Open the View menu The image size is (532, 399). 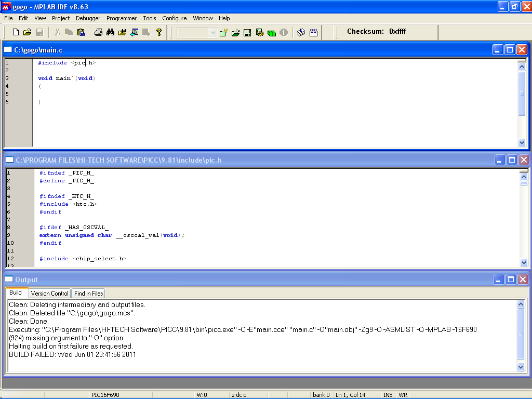pos(40,18)
